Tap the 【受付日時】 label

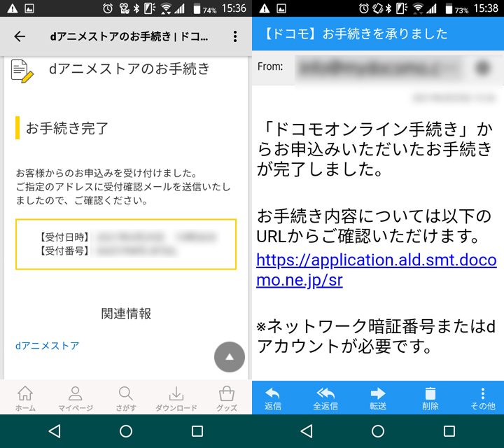point(64,237)
